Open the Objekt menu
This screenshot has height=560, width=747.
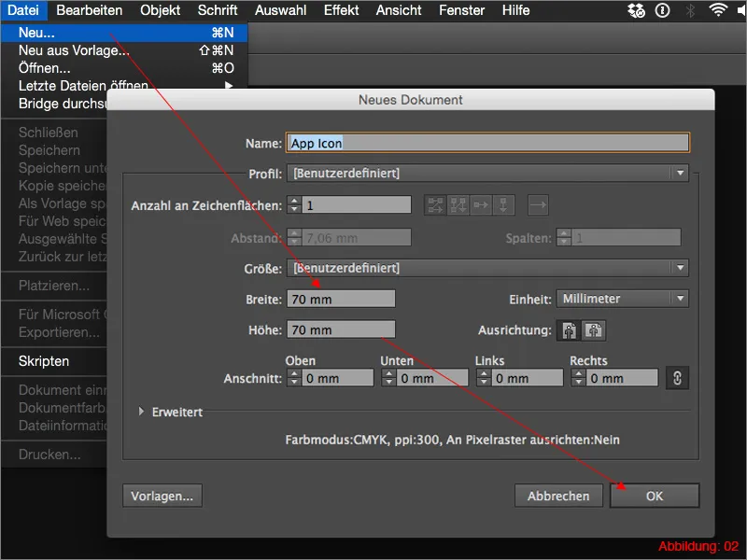tap(160, 10)
